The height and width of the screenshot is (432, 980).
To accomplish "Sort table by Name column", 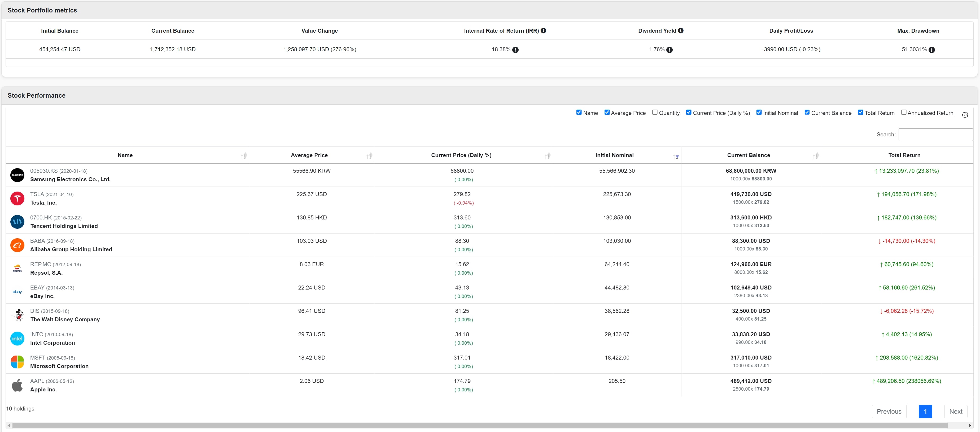I will click(128, 155).
